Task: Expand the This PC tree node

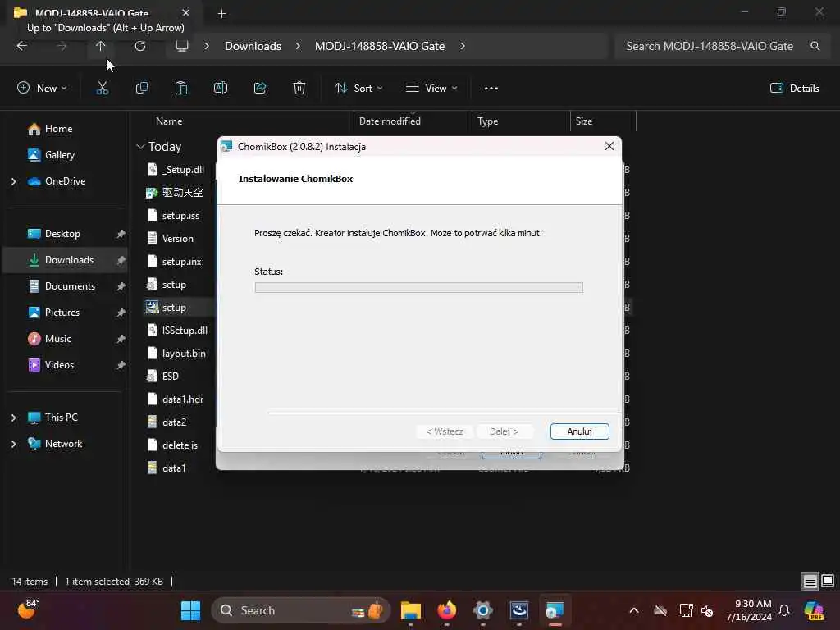Action: point(13,418)
